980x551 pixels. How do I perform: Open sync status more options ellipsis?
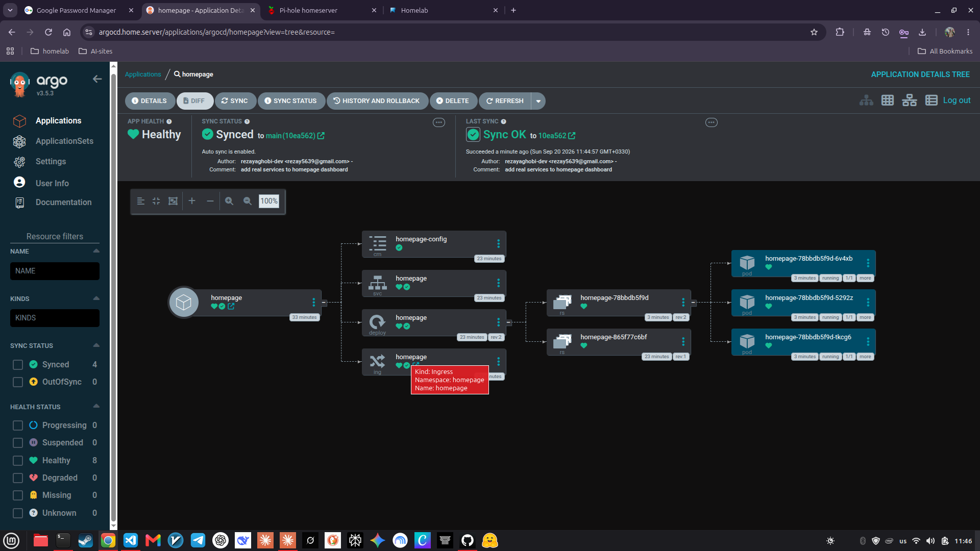pyautogui.click(x=439, y=122)
